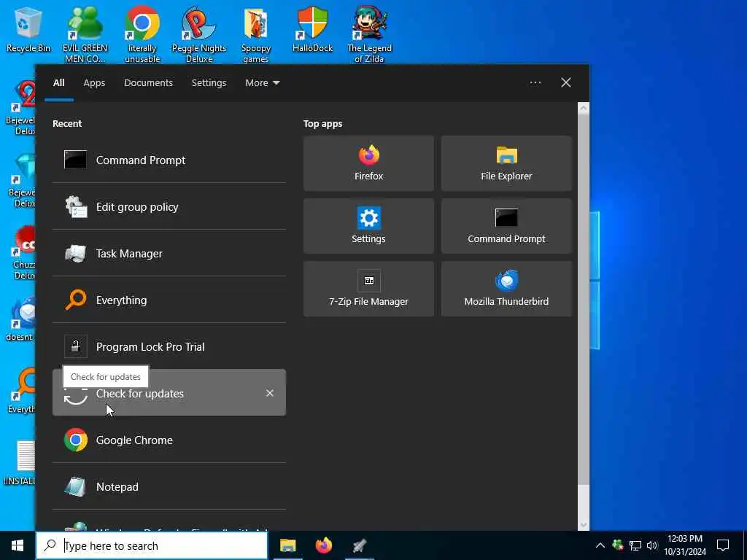
Task: Open the rocket app on the taskbar
Action: [360, 545]
